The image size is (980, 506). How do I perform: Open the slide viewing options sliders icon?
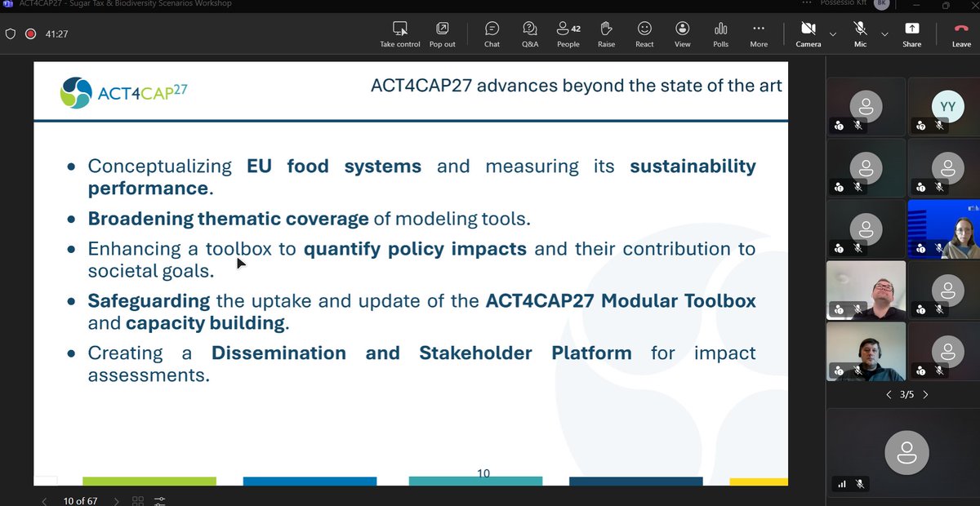[x=159, y=500]
